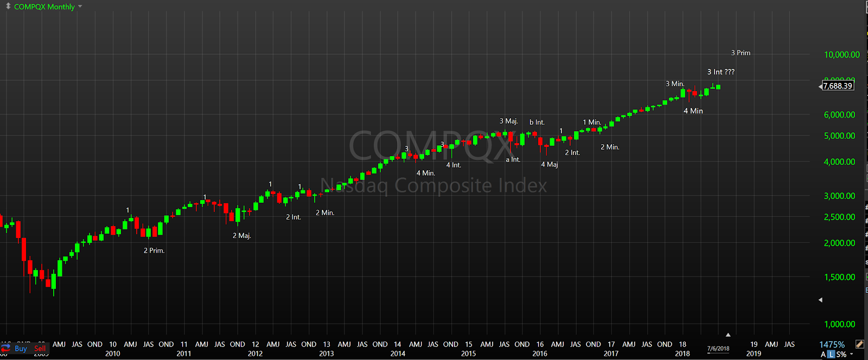The width and height of the screenshot is (868, 360).
Task: Click the red Sell button
Action: click(40, 349)
